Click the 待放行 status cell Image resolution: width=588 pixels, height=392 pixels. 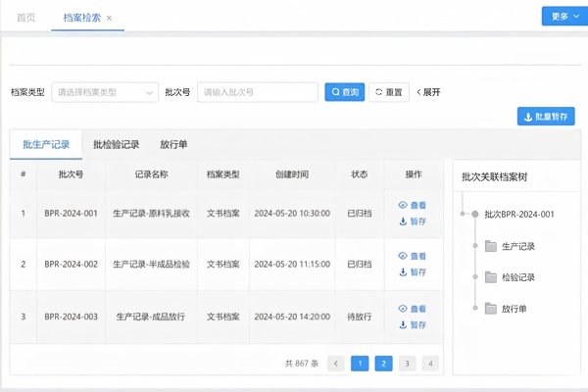[360, 317]
